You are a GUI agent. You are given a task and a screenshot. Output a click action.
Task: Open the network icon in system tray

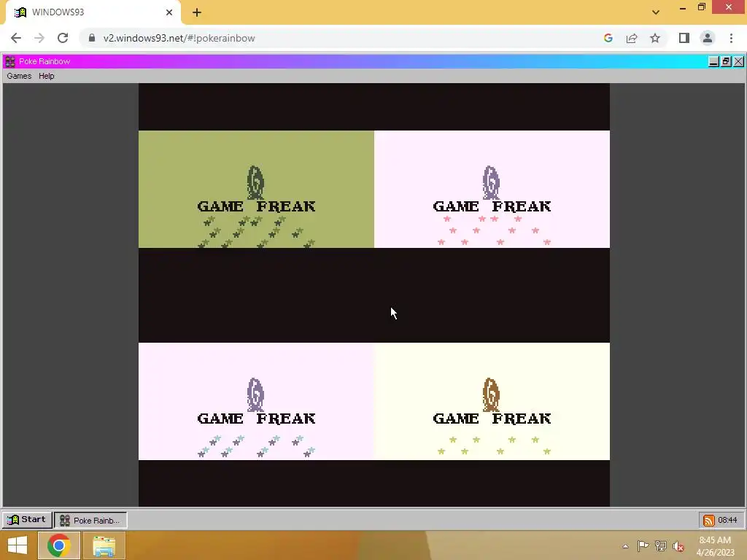click(x=661, y=546)
